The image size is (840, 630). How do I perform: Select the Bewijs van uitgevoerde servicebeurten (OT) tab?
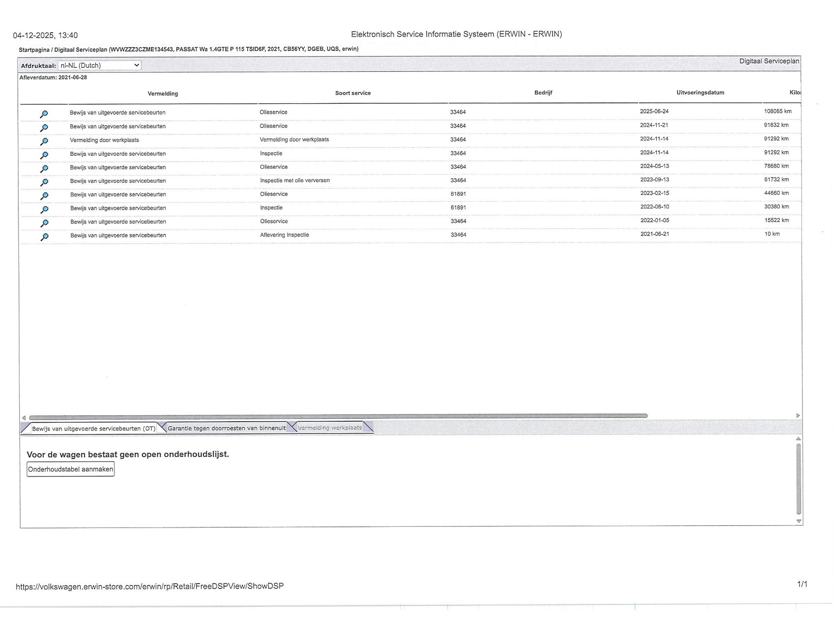[x=93, y=428]
